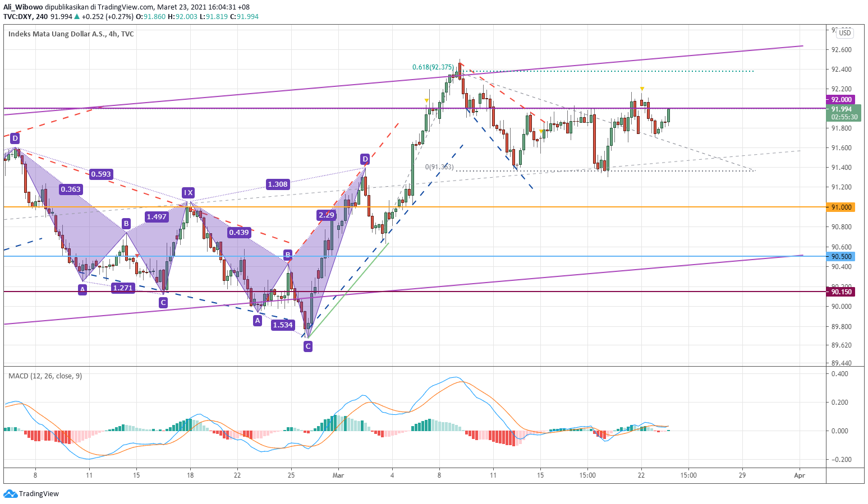Click the '18' date on the time axis
This screenshot has width=868, height=504.
(190, 475)
